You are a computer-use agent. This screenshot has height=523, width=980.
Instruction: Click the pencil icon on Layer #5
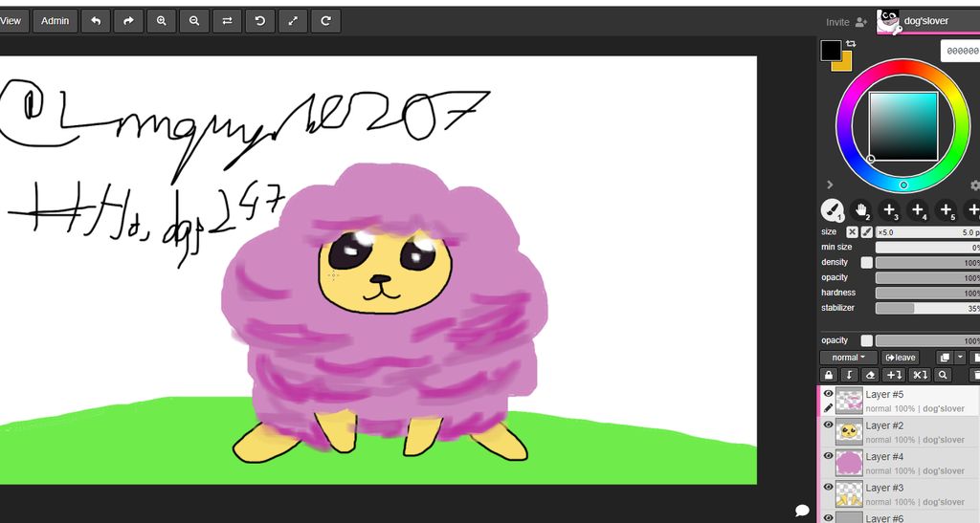pyautogui.click(x=828, y=408)
